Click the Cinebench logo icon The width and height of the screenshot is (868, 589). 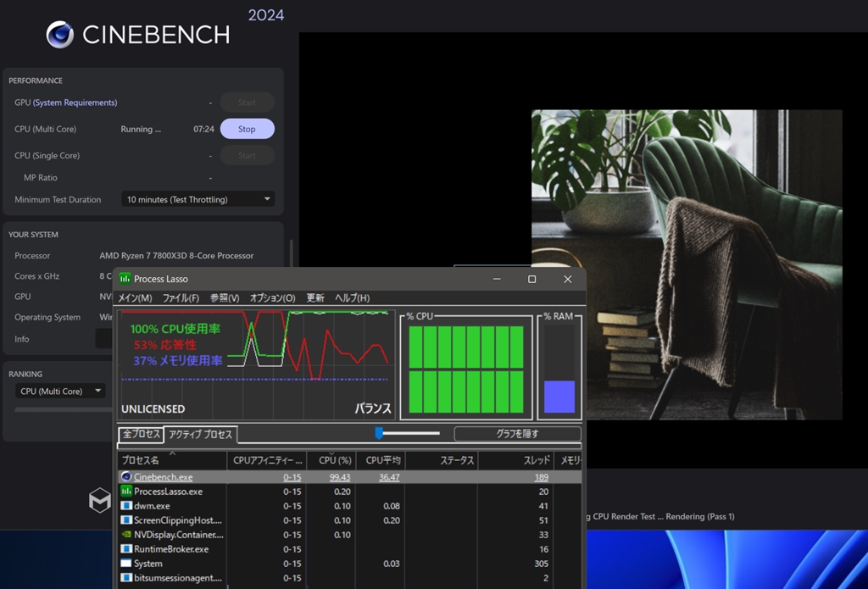pyautogui.click(x=59, y=35)
